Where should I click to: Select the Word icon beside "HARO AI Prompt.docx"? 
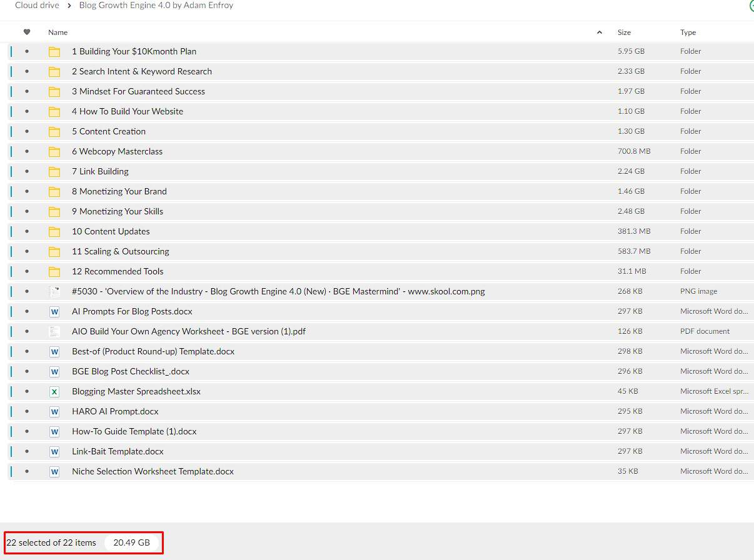[x=54, y=411]
